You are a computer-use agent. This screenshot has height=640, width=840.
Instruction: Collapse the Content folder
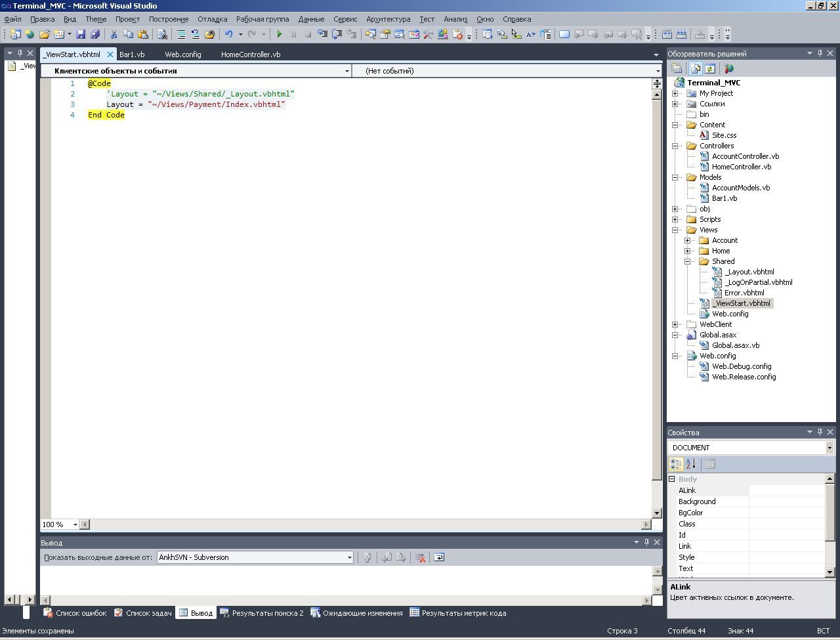point(675,125)
